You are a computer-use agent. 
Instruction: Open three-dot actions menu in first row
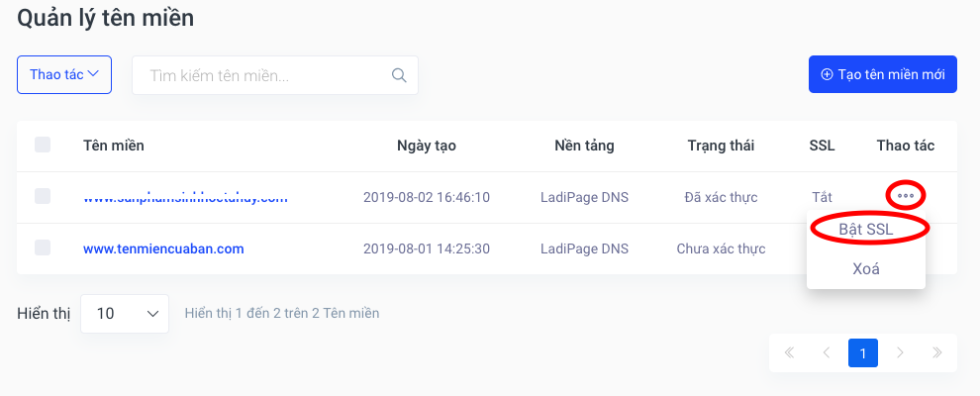(x=905, y=196)
